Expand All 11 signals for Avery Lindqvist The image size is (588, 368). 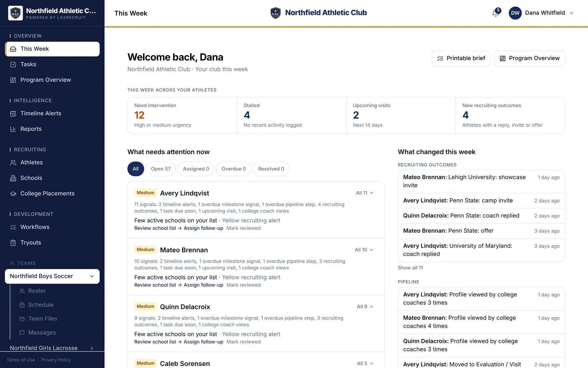tap(365, 193)
